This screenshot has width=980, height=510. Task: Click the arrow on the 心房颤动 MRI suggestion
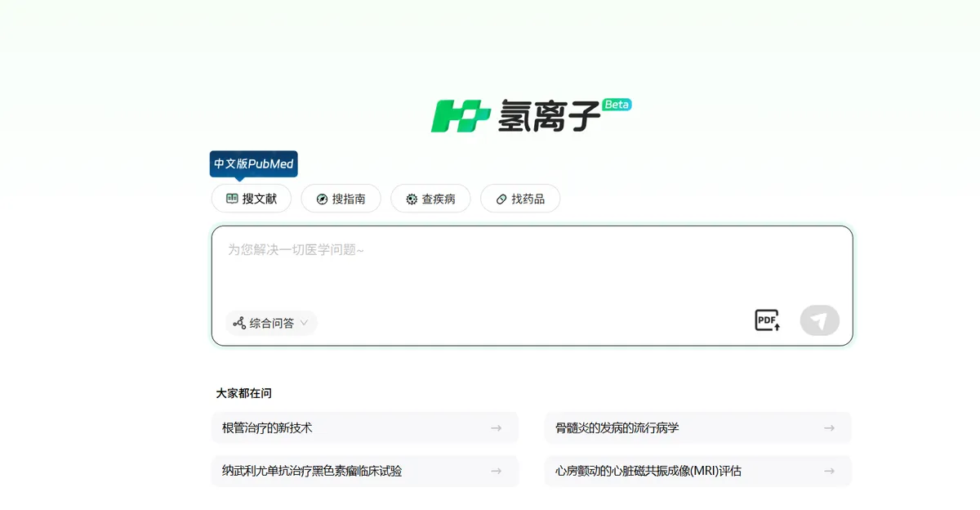[x=829, y=471]
